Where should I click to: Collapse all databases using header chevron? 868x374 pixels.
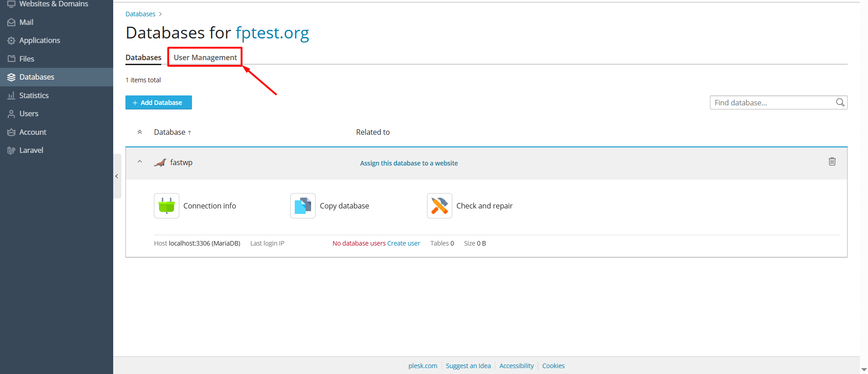coord(140,132)
